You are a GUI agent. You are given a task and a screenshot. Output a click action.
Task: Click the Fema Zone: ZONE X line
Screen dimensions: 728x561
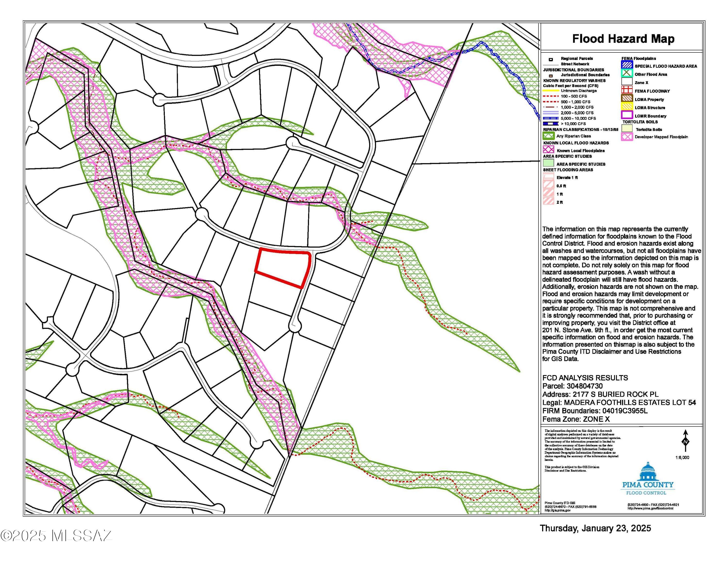[576, 419]
